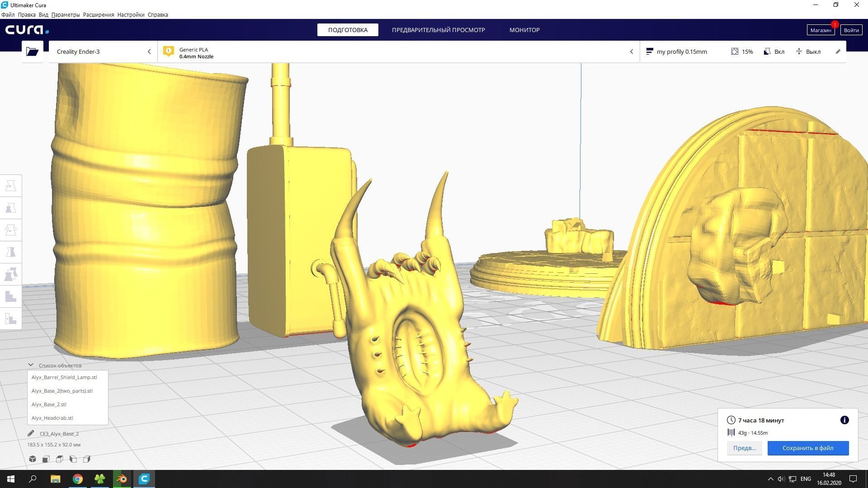Open the Параметры menu
This screenshot has width=868, height=488.
coord(66,14)
